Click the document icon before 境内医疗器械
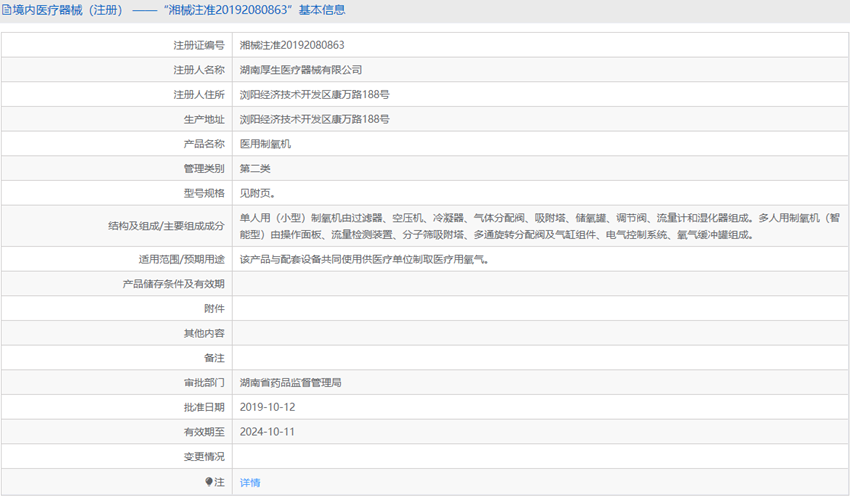Viewport: 850px width, 497px height. click(x=7, y=10)
